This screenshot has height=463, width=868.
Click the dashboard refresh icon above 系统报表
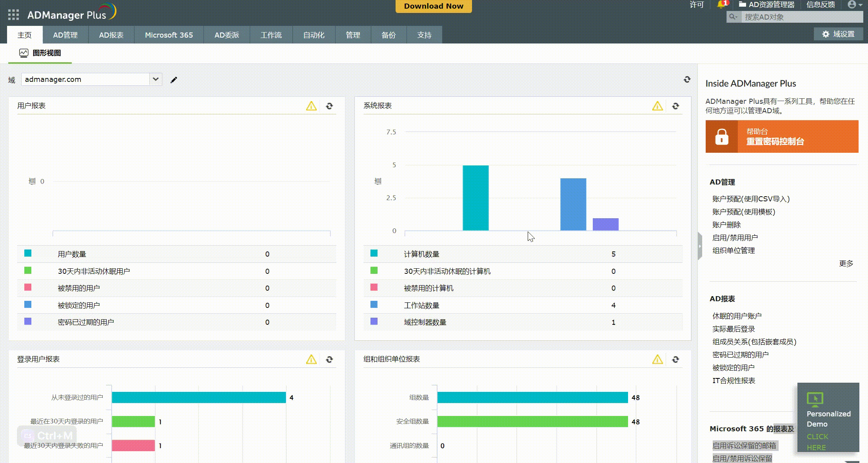coord(687,80)
